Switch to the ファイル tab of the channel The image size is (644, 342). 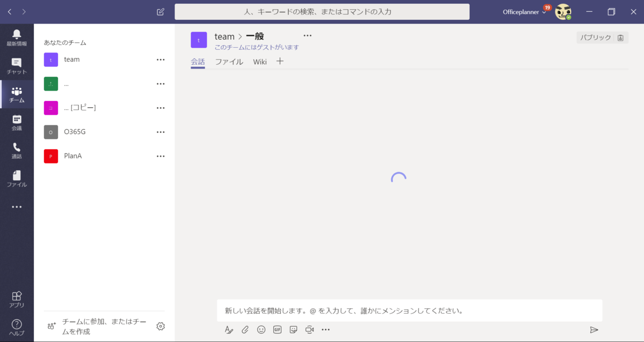pyautogui.click(x=229, y=61)
